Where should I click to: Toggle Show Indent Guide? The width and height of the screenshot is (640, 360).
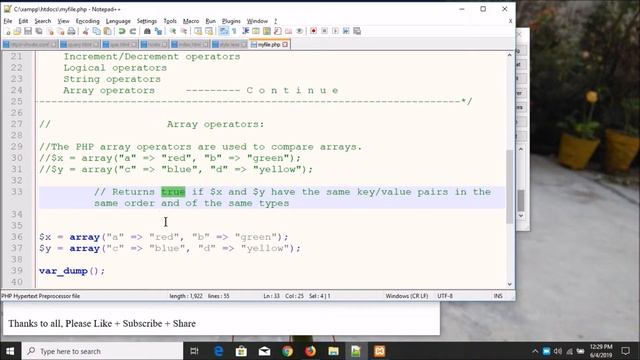245,31
